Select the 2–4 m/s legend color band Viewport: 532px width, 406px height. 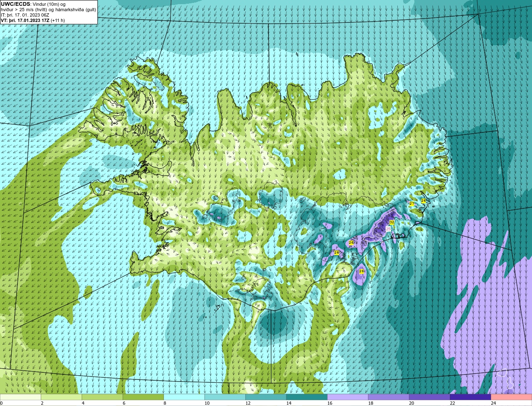coord(62,397)
